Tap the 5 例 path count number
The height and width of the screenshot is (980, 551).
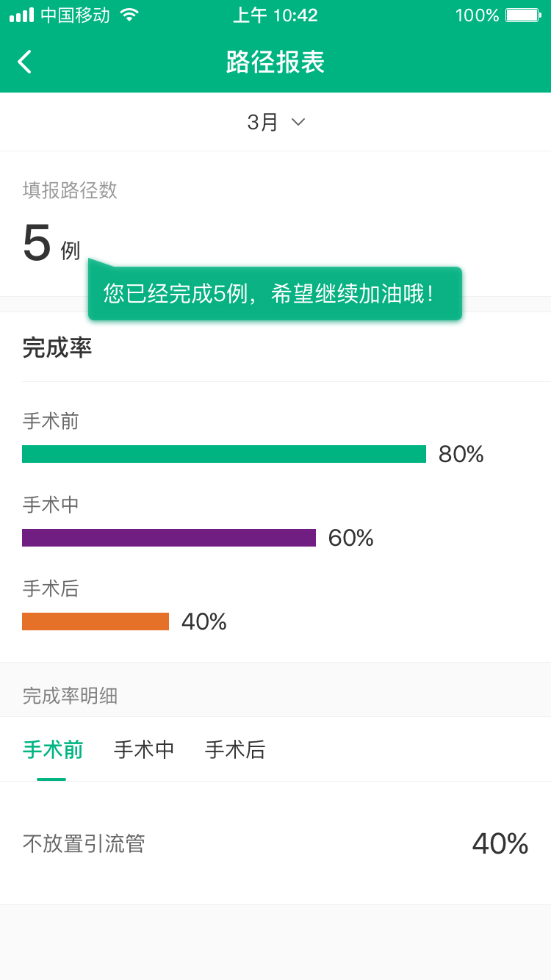pos(38,244)
